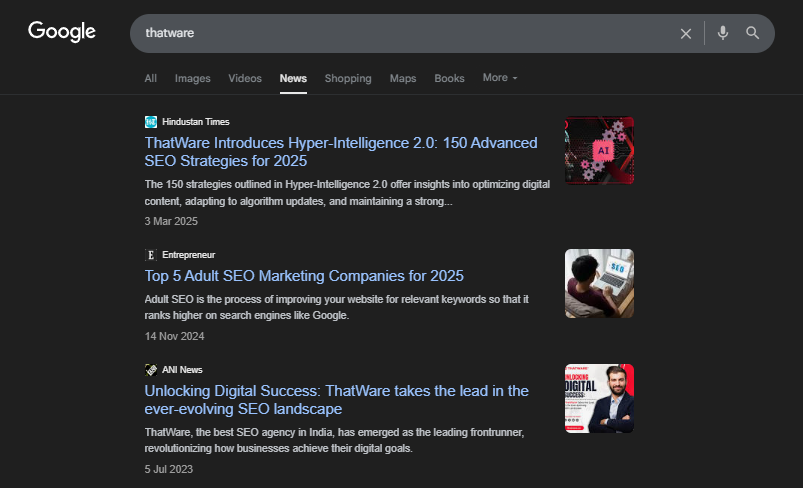Image resolution: width=803 pixels, height=488 pixels.
Task: Start voice search with the microphone icon
Action: tap(723, 33)
